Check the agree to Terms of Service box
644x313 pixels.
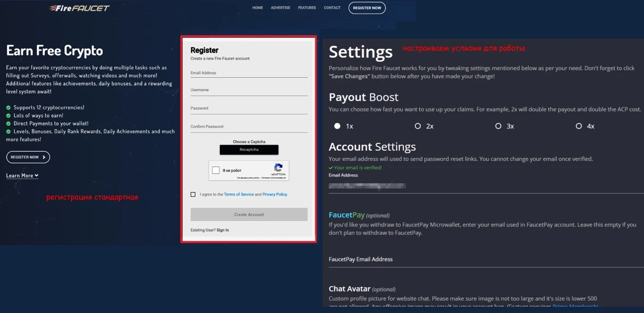193,195
